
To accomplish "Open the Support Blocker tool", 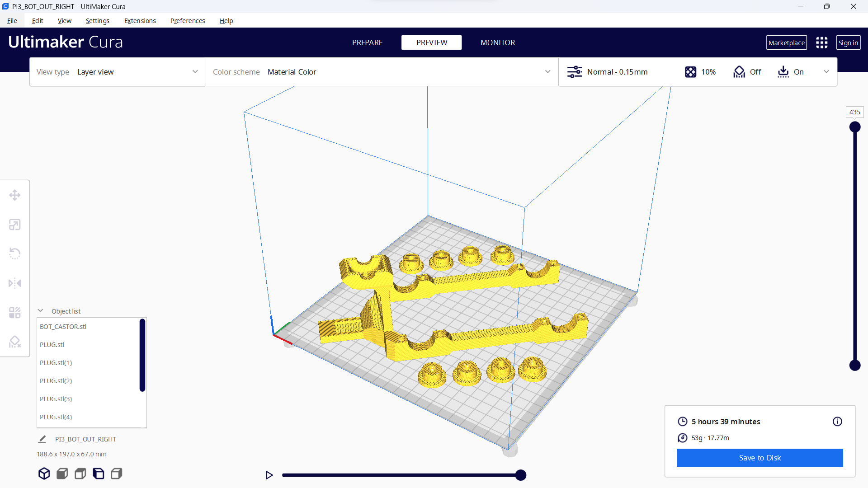I will (x=15, y=342).
